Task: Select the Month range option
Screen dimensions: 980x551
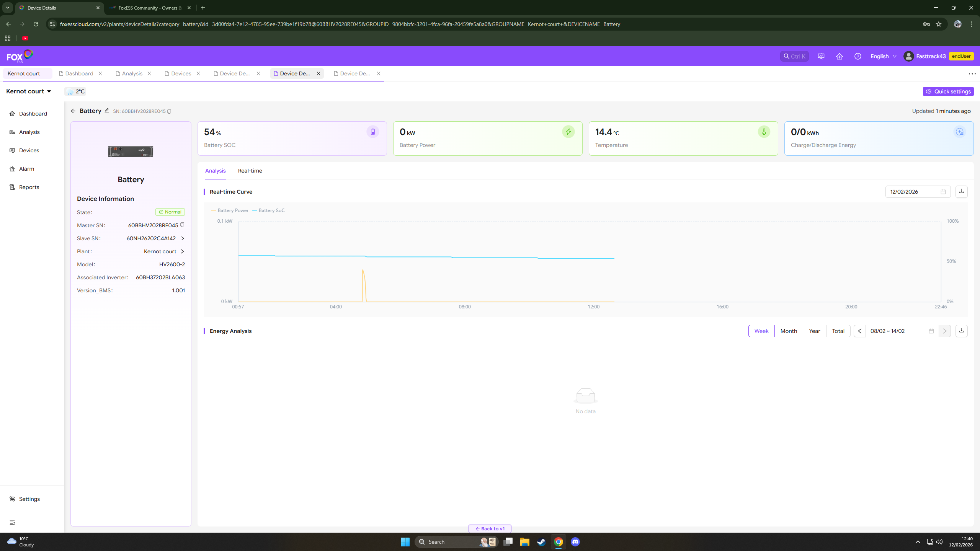Action: point(788,331)
